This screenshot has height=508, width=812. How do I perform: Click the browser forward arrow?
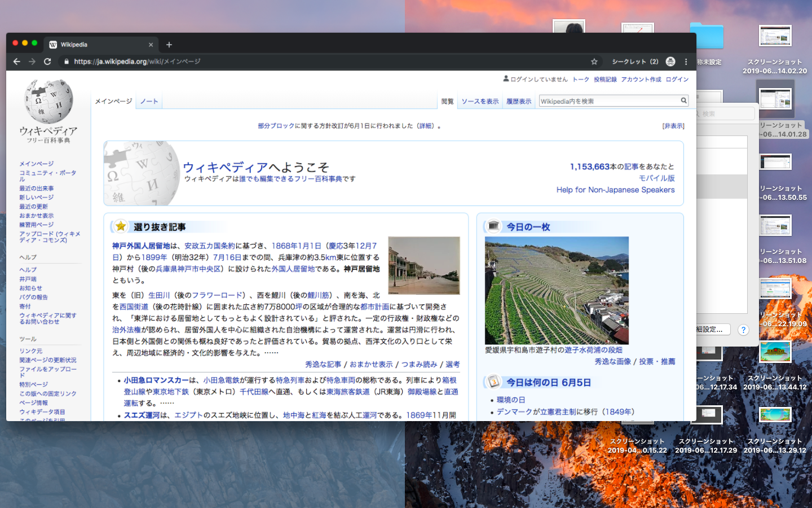(32, 62)
